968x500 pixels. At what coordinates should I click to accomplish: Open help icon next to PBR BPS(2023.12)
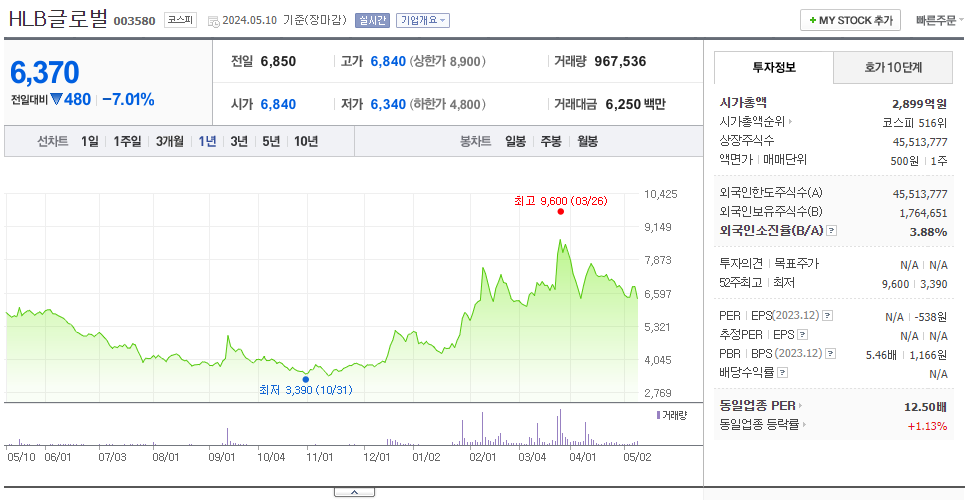click(831, 354)
